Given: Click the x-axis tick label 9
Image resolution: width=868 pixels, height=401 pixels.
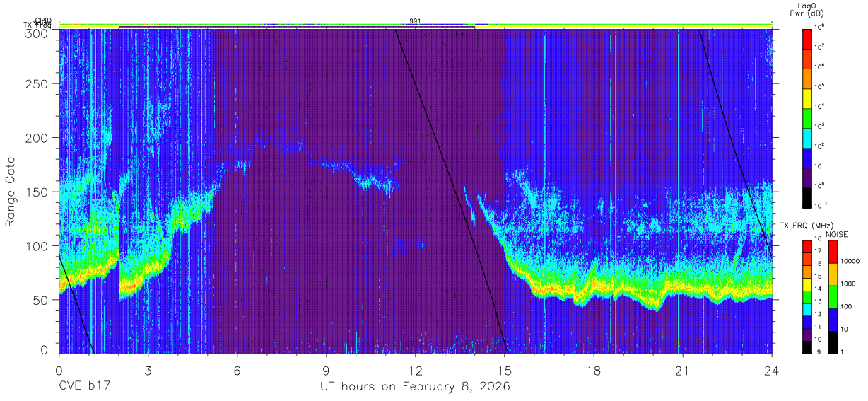Looking at the screenshot, I should point(327,371).
